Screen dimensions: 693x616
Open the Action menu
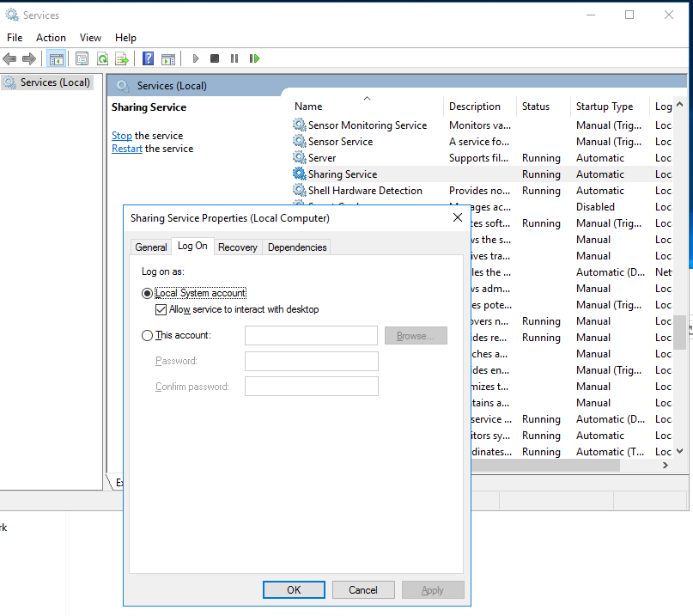point(51,38)
